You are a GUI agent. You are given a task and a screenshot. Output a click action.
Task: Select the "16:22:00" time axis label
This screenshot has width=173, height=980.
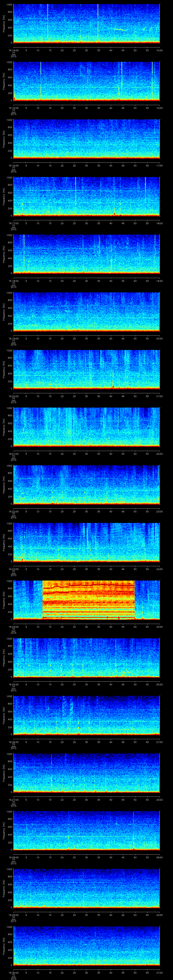pos(14,511)
